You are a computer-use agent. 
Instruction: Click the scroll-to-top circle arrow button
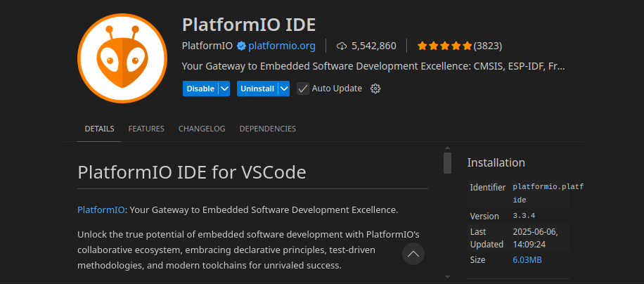point(413,254)
